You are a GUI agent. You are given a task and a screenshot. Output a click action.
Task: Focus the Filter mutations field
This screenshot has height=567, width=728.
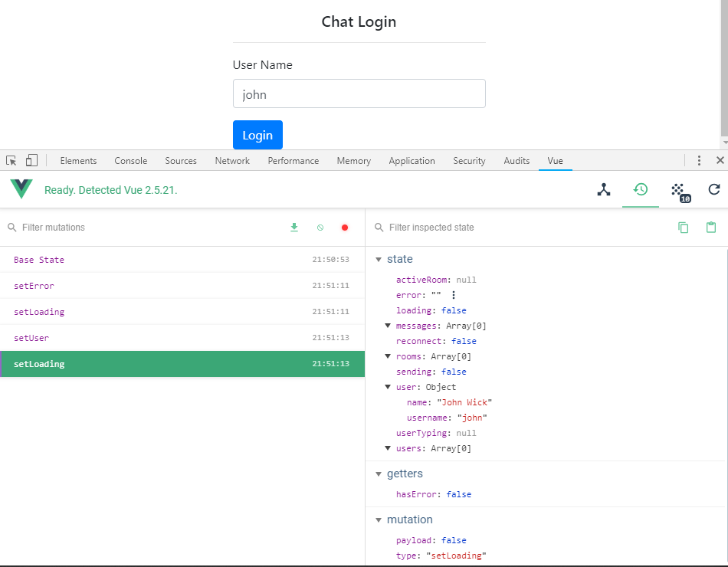point(149,228)
